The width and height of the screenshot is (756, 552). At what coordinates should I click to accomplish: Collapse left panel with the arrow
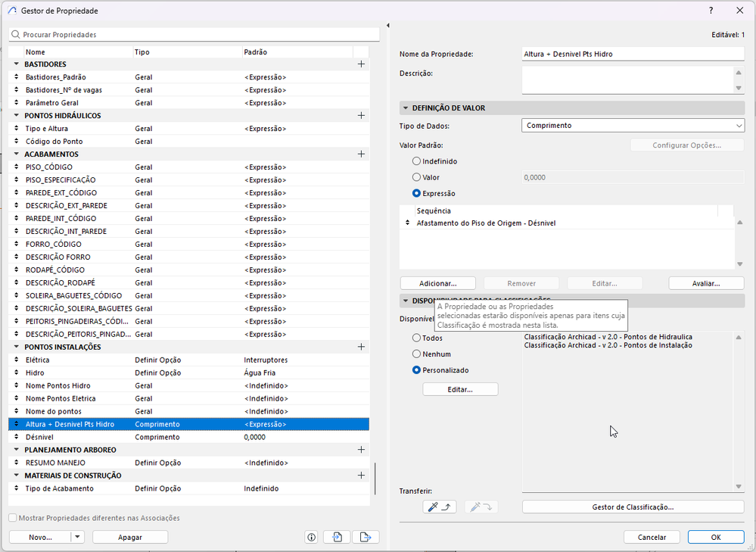388,25
